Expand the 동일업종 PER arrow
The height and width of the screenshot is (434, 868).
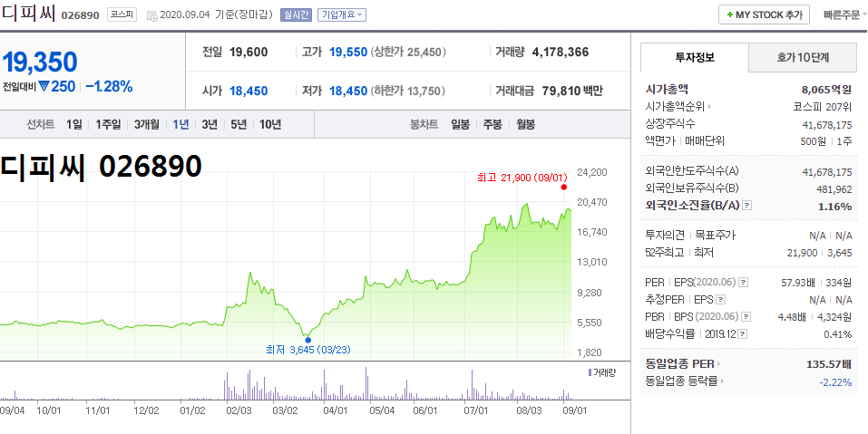pyautogui.click(x=719, y=364)
